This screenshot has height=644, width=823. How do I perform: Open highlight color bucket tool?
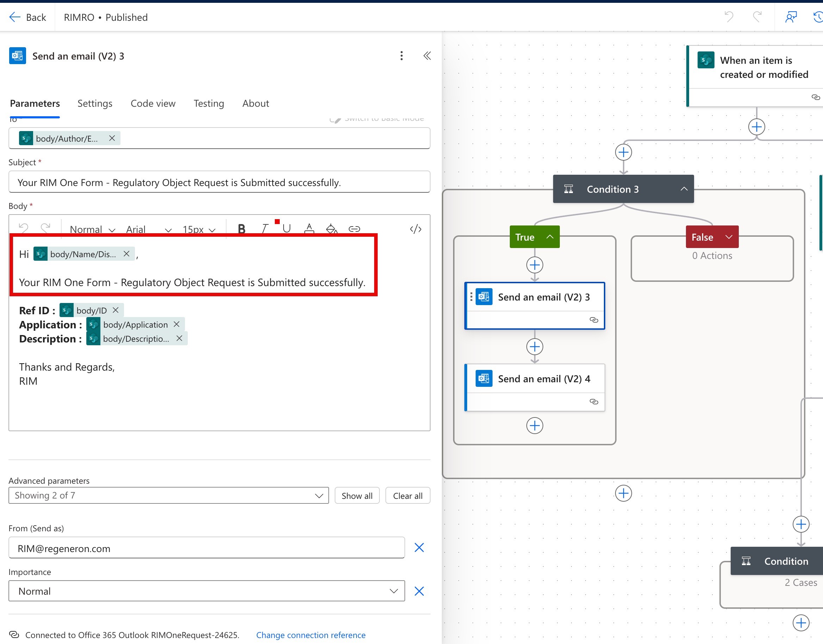332,229
